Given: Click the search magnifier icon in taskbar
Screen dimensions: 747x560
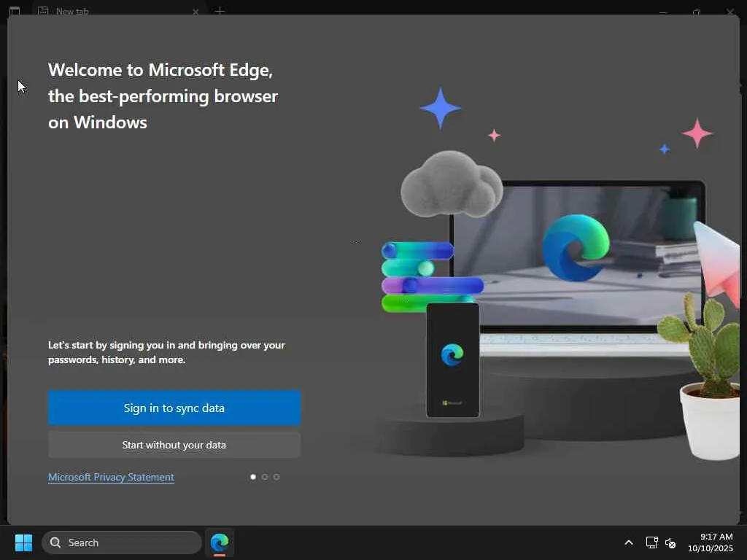Looking at the screenshot, I should point(55,542).
